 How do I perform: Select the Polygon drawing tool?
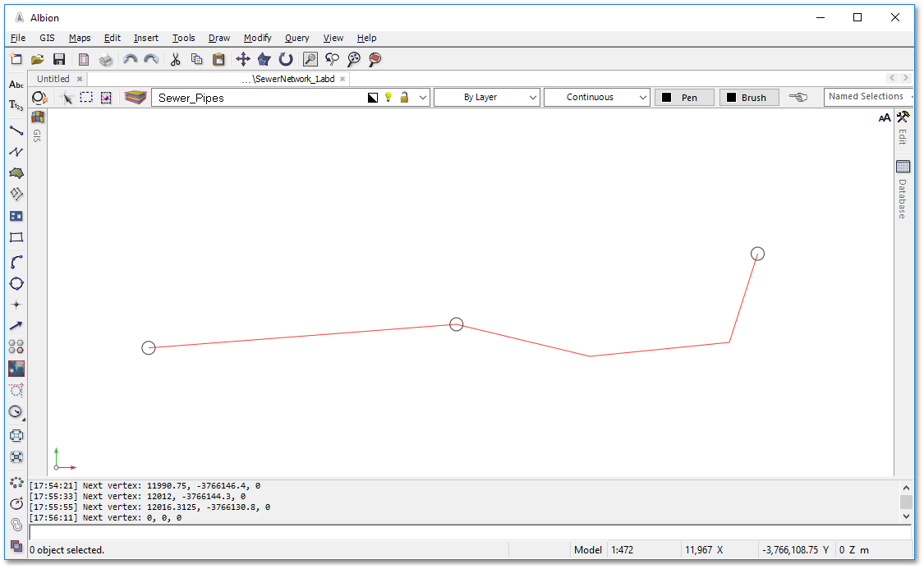coord(16,173)
